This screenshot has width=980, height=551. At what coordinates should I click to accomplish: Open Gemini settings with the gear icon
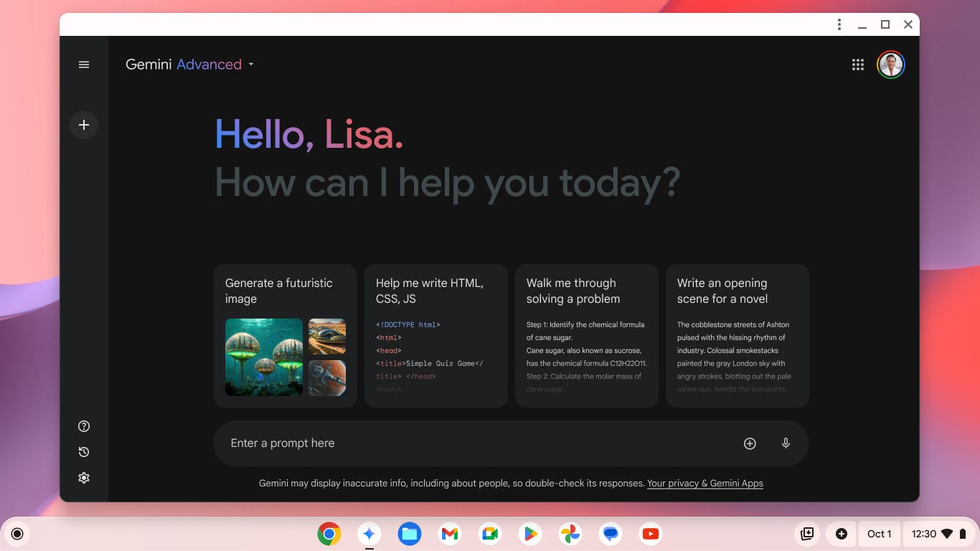(83, 477)
